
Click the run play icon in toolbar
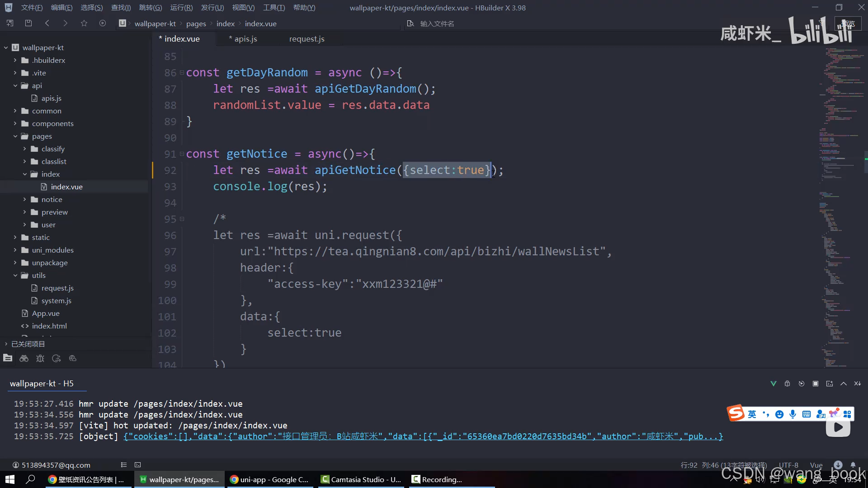click(x=103, y=23)
